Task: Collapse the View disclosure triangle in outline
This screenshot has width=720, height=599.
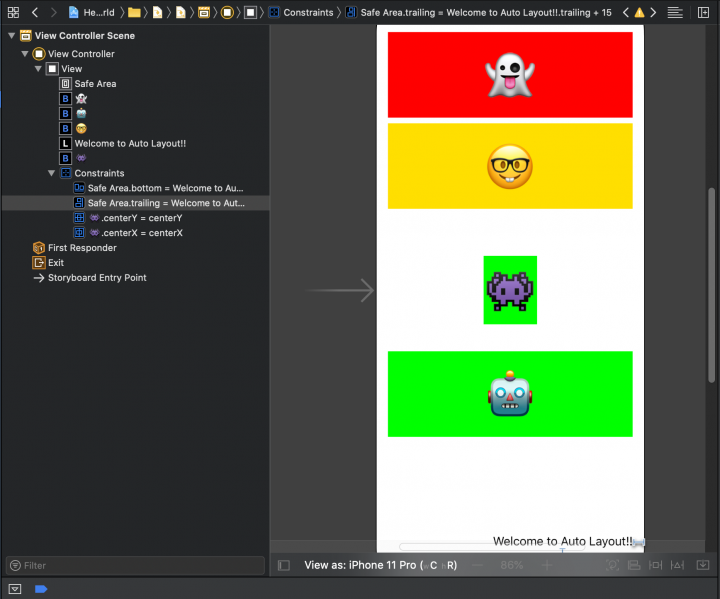Action: tap(38, 69)
